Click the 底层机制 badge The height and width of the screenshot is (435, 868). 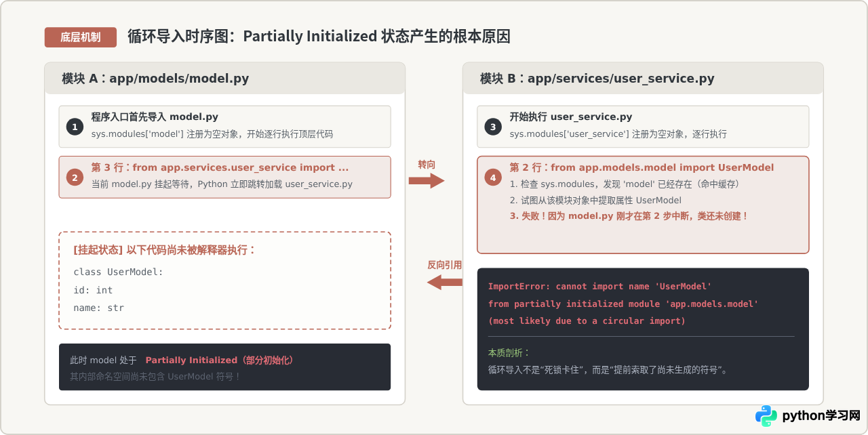tap(81, 37)
